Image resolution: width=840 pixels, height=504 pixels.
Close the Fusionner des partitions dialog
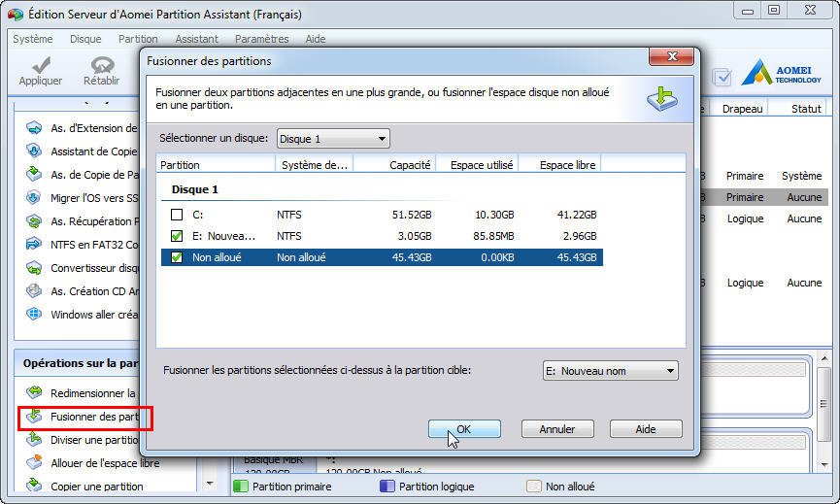pyautogui.click(x=671, y=56)
